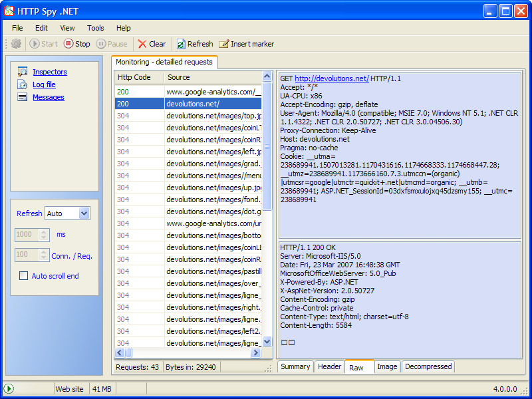Click the green play status icon in status bar

[9, 389]
